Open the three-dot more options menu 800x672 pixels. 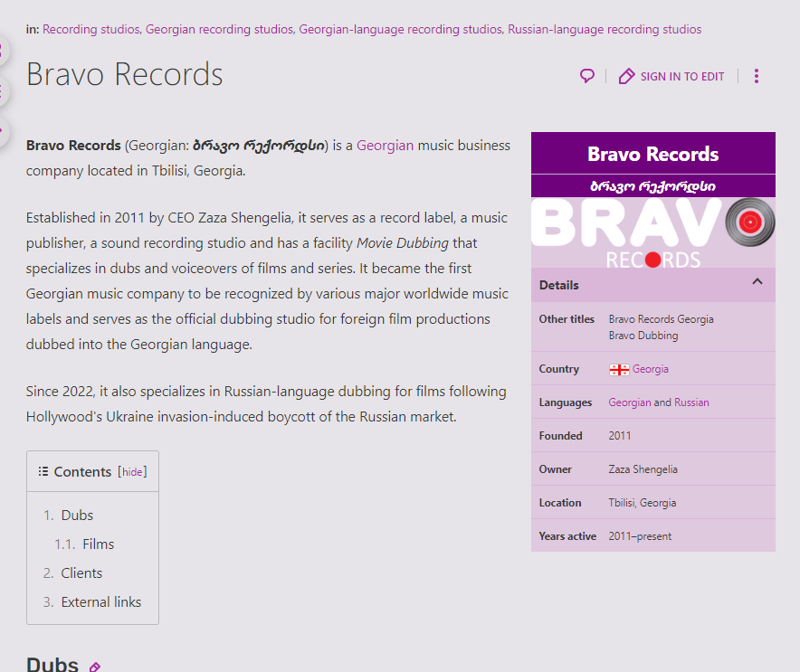757,76
